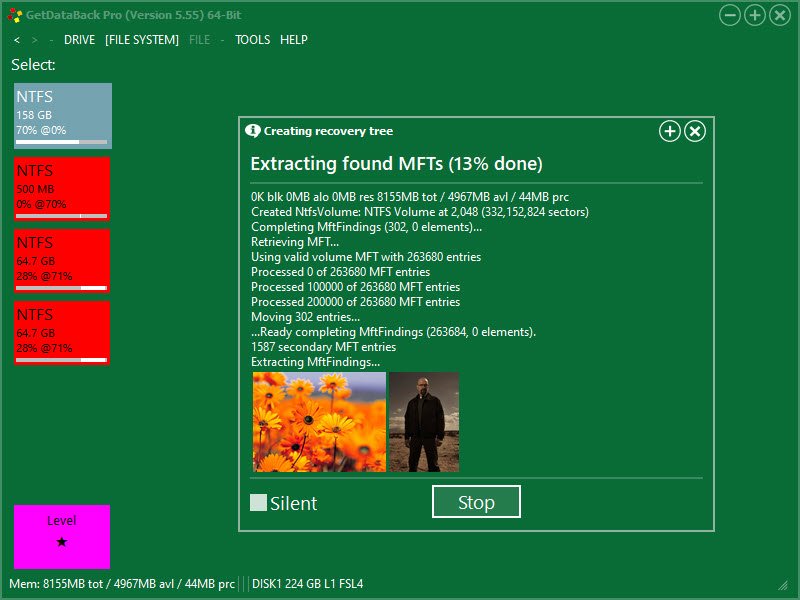Close the GetDataBack Pro main window
Screen dimensions: 800x600
click(780, 15)
